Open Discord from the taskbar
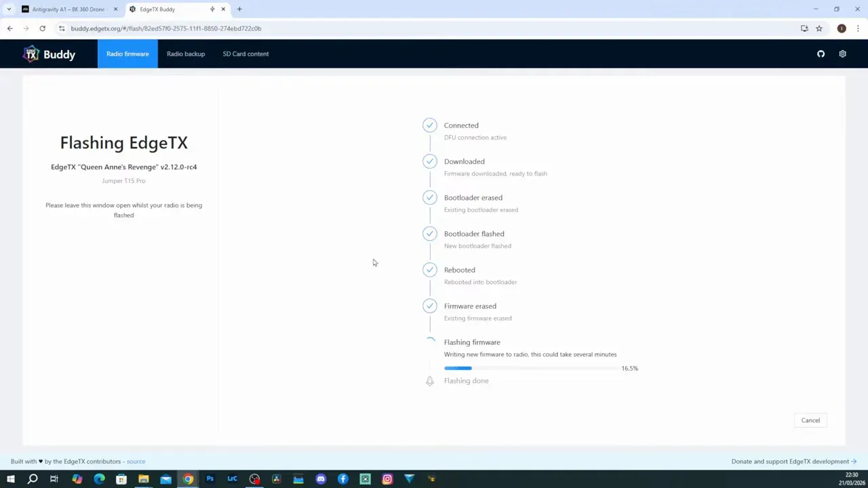868x488 pixels. (320, 479)
